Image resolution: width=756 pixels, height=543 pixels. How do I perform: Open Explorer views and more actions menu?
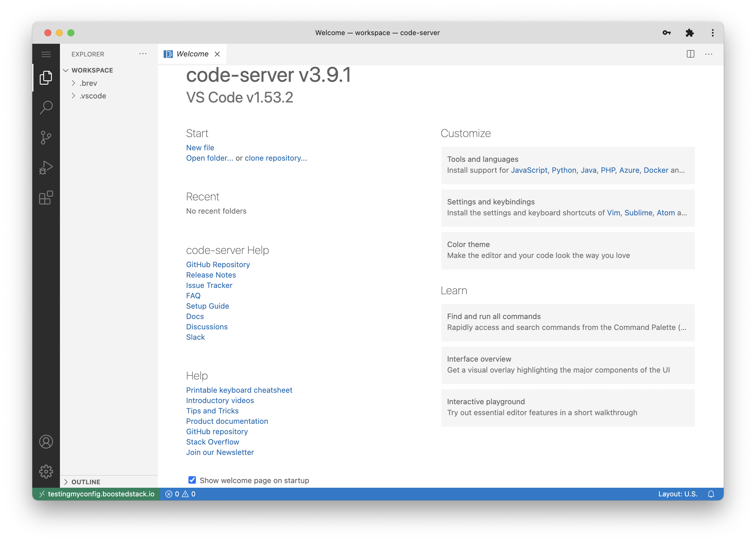[x=143, y=54]
